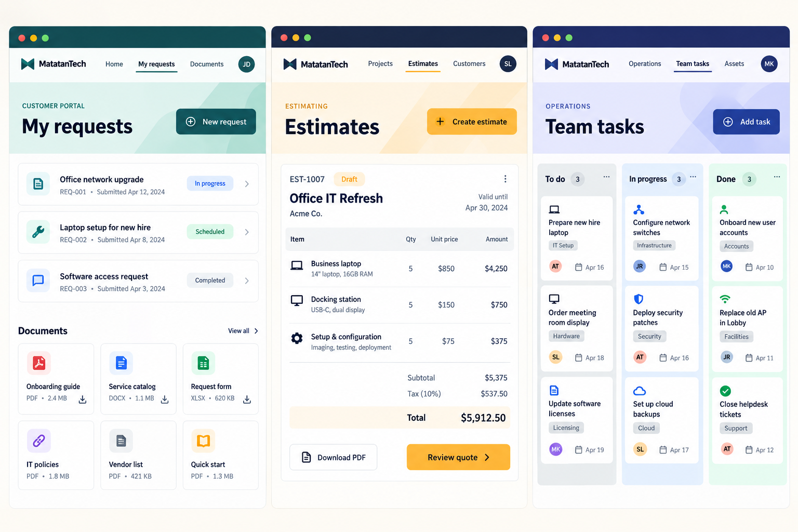The width and height of the screenshot is (798, 532).
Task: Click the Draft status badge on EST-1007
Action: point(349,179)
